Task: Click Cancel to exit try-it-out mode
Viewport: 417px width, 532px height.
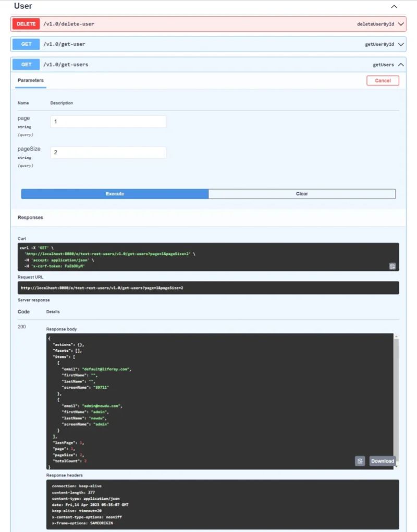Action: point(383,80)
